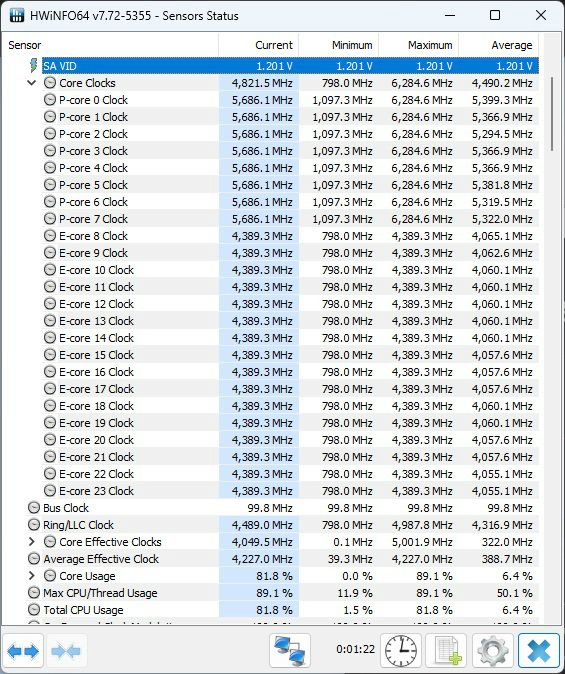Expand the Core Effective Clocks group
565x674 pixels.
31,542
